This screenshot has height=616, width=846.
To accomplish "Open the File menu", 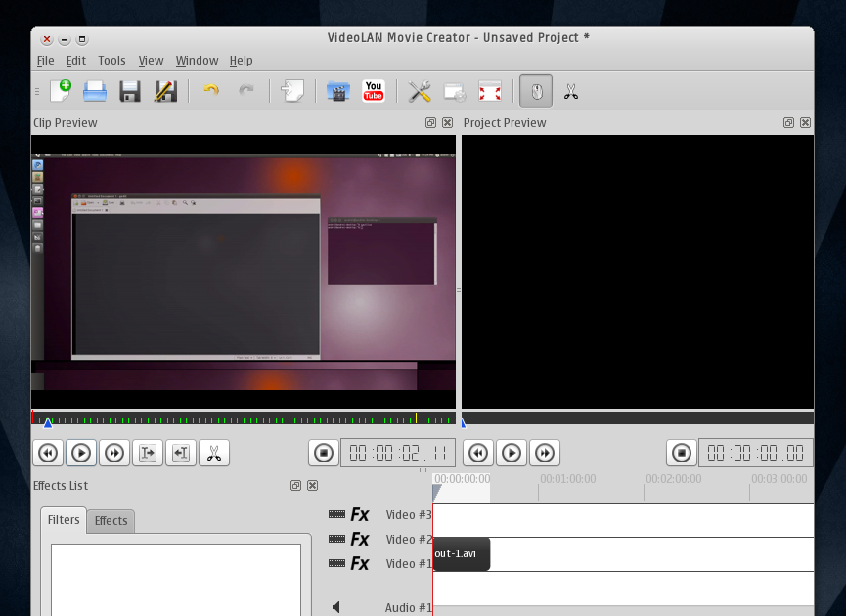I will 45,61.
